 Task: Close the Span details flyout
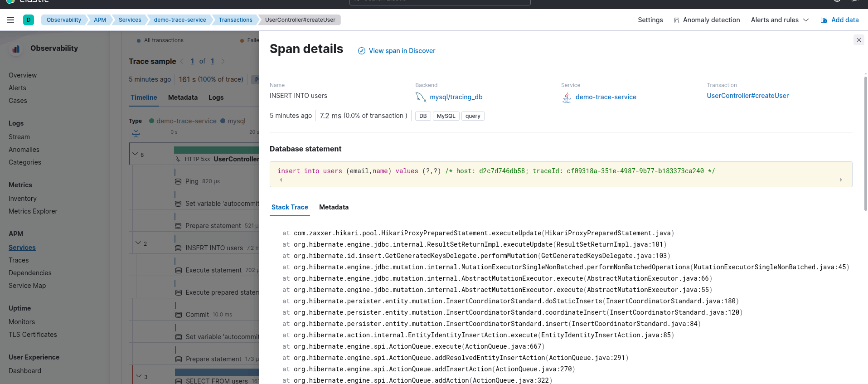coord(858,40)
